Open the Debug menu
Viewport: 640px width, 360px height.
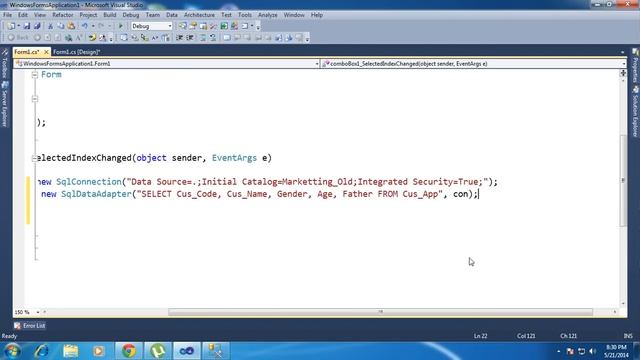(x=131, y=15)
